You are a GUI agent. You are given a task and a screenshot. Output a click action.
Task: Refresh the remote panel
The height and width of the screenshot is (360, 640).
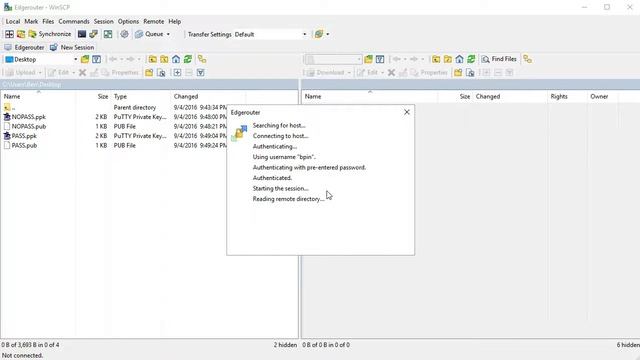pyautogui.click(x=471, y=60)
